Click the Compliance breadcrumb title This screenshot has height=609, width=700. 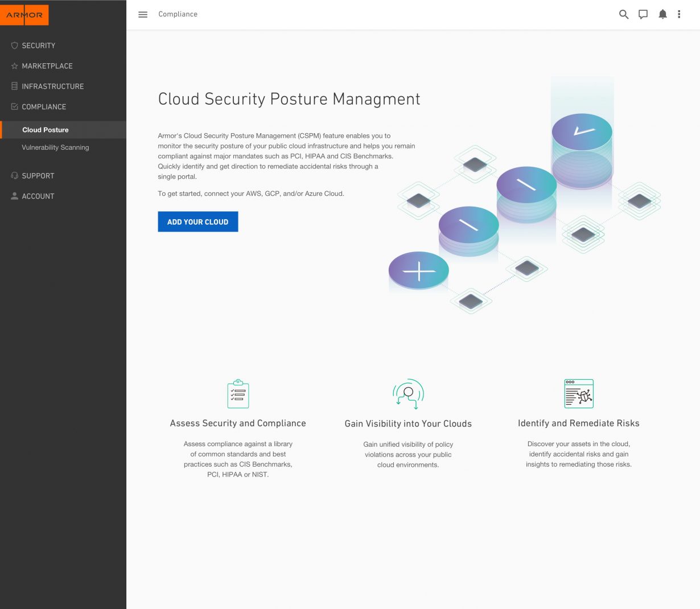pos(178,14)
